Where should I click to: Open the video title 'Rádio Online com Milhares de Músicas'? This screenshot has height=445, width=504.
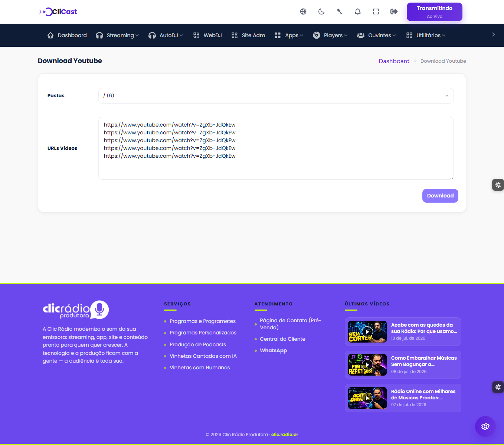[x=423, y=395]
